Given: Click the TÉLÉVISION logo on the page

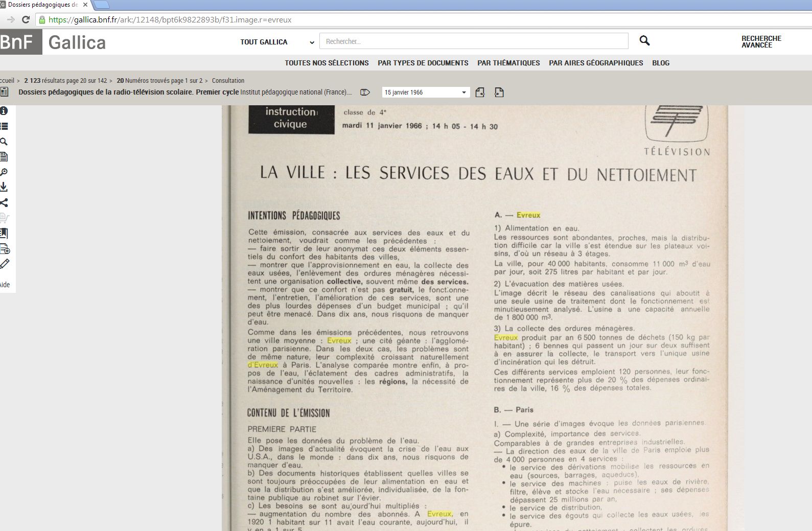Looking at the screenshot, I should [677, 130].
